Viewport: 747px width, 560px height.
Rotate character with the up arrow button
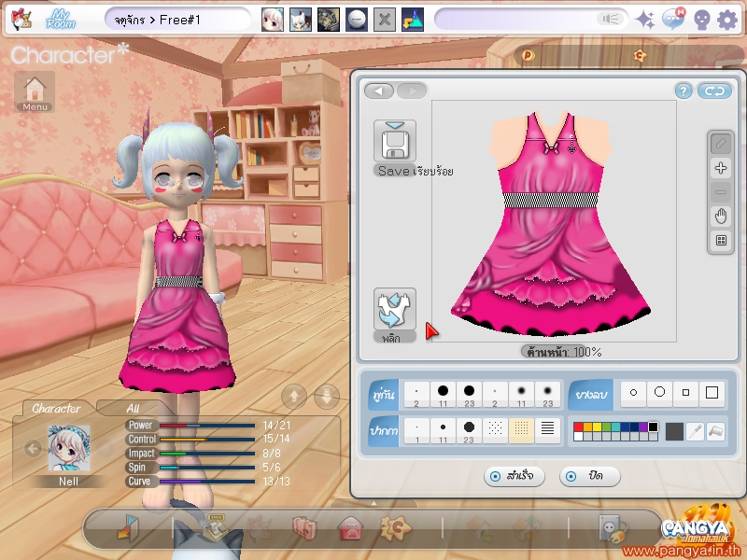294,396
